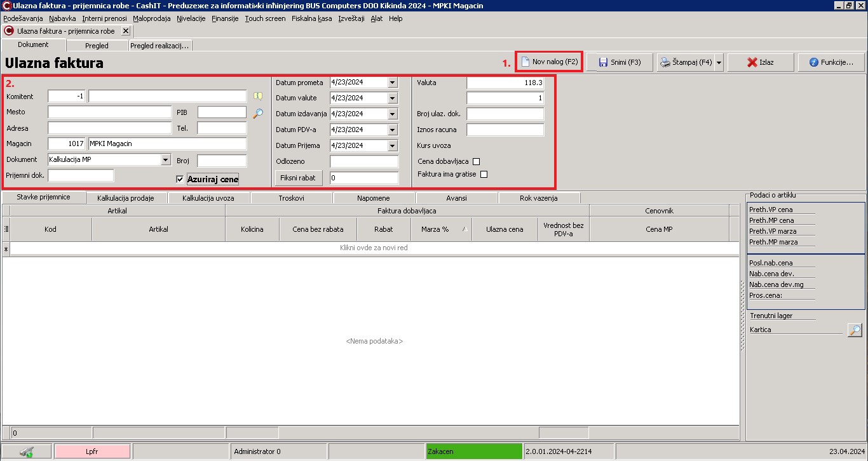Select the Stavke prijemnice tab
Image resolution: width=868 pixels, height=461 pixels.
[x=43, y=197]
